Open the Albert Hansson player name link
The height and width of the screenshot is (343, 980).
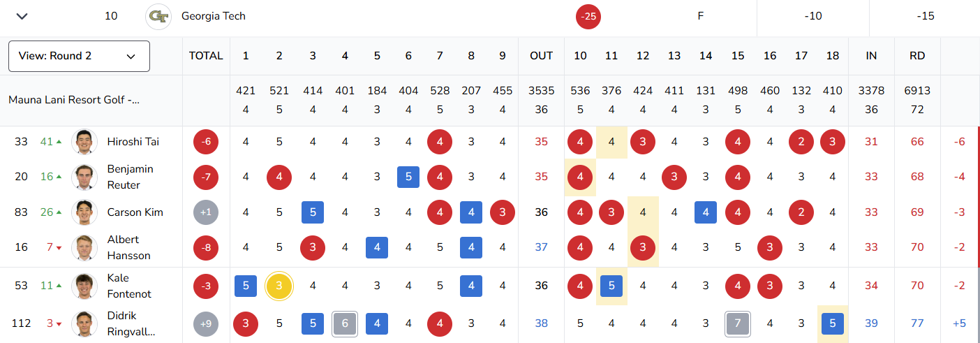click(129, 247)
